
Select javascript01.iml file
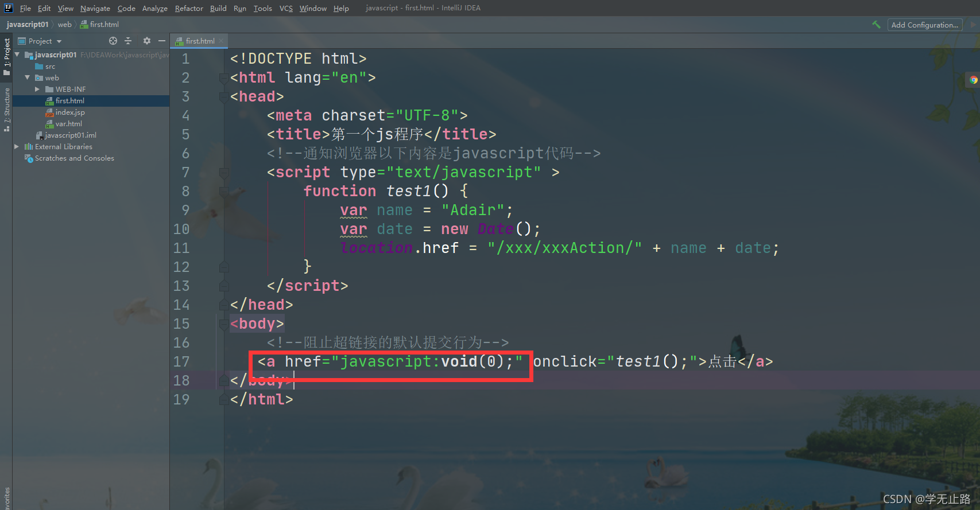tap(66, 135)
